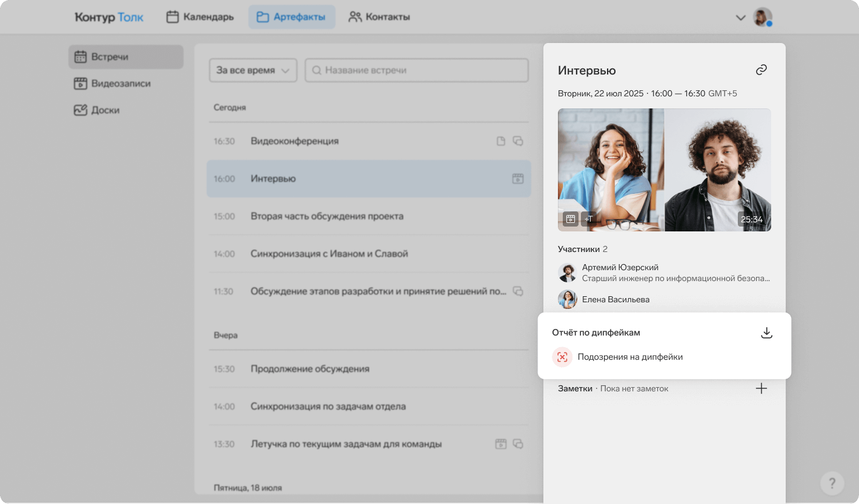Image resolution: width=859 pixels, height=504 pixels.
Task: Select Встречи in the sidebar
Action: tap(125, 57)
